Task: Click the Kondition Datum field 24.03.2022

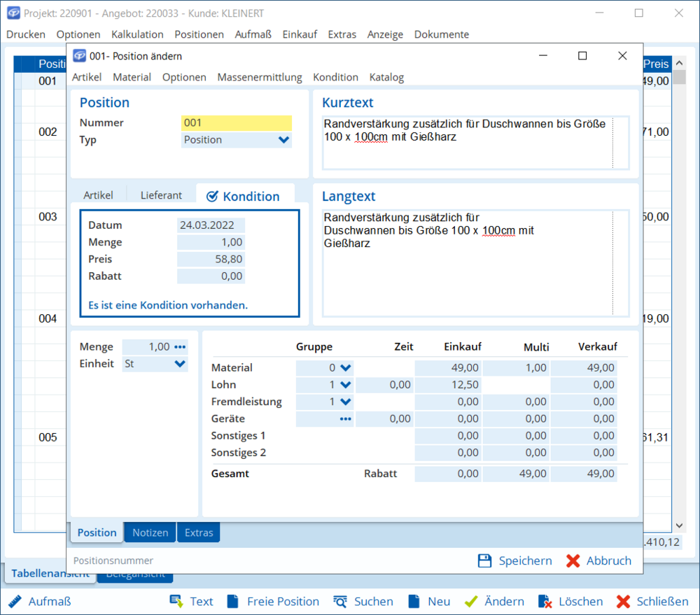Action: click(x=211, y=225)
